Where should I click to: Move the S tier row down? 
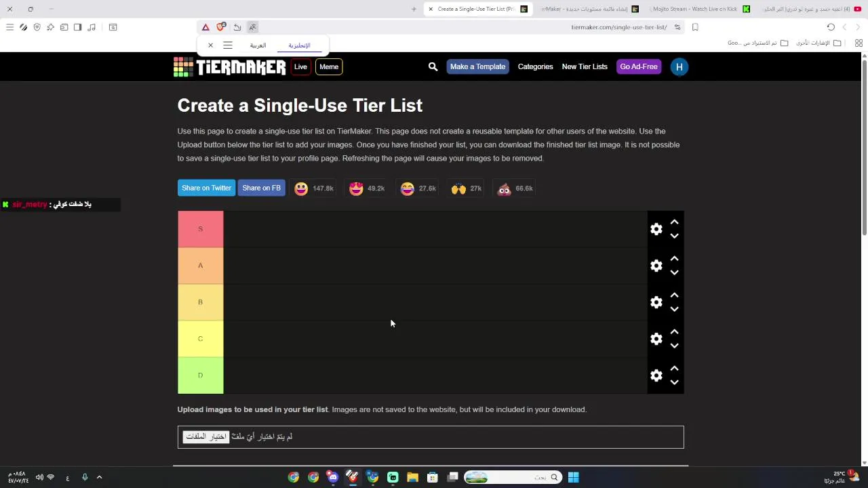coord(674,236)
